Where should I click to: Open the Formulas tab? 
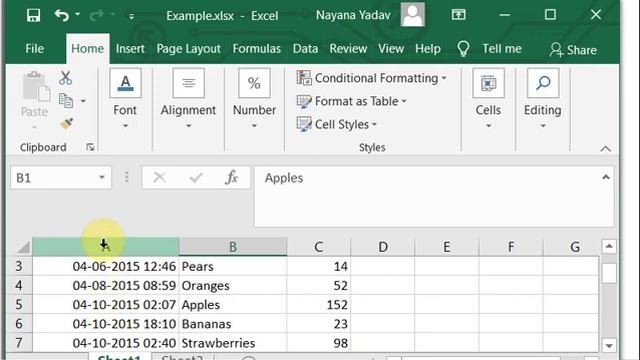256,49
